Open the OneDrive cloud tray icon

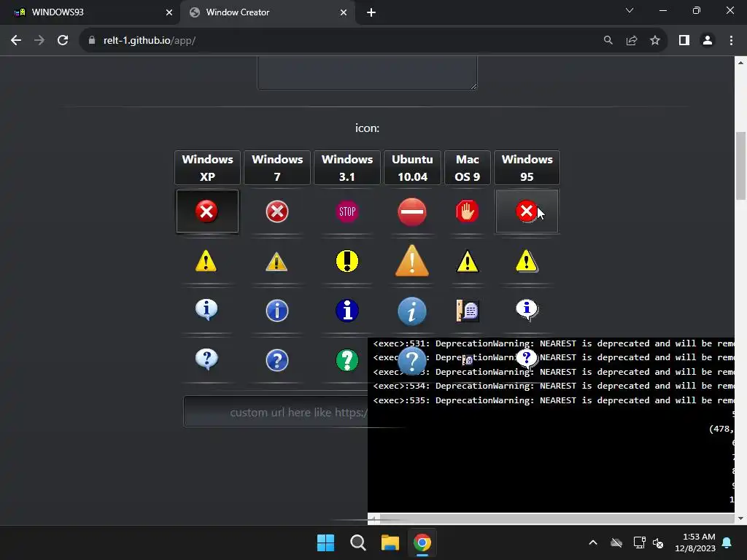616,542
